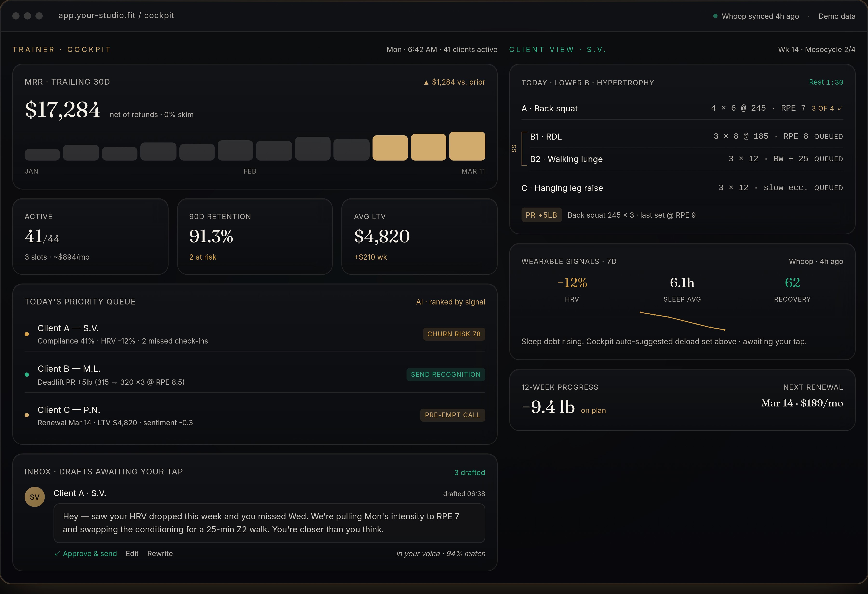Screen dimensions: 868x594
Task: Click AI · ranked by signal label
Action: point(450,302)
